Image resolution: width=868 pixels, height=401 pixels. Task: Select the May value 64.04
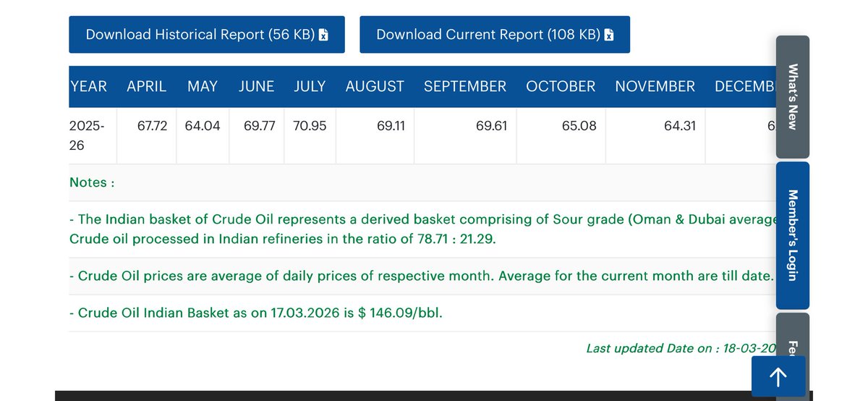click(x=203, y=126)
